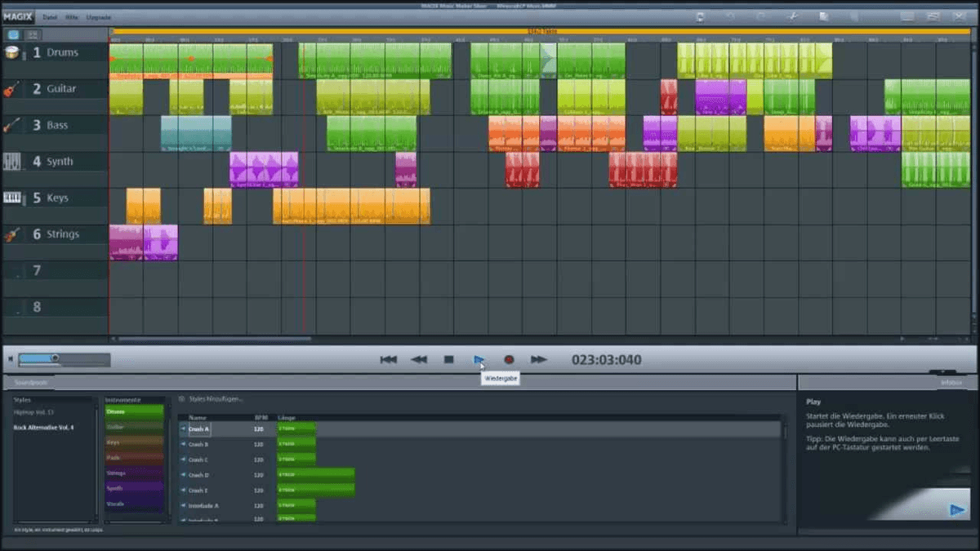Choose the Strings instrument category
The width and height of the screenshot is (980, 551).
pyautogui.click(x=134, y=473)
